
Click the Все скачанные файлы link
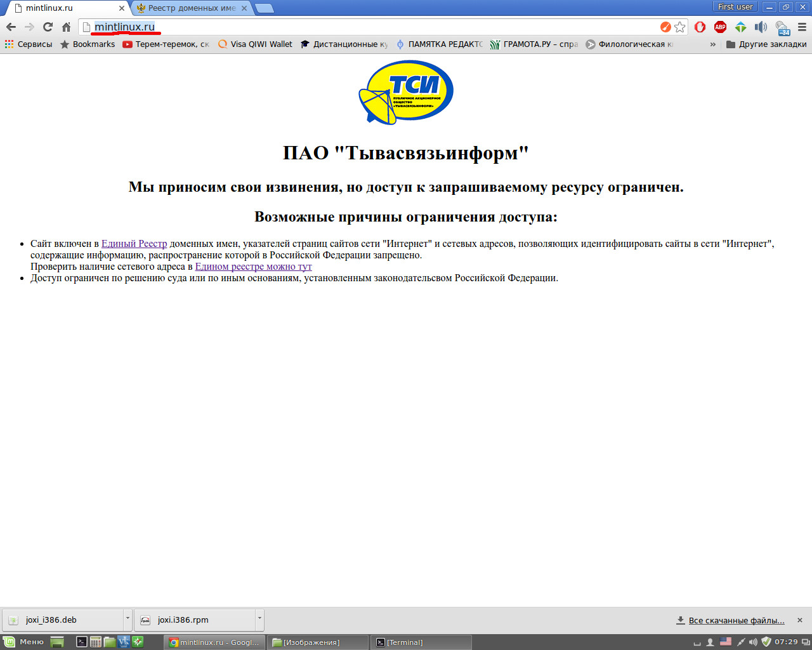tap(736, 620)
